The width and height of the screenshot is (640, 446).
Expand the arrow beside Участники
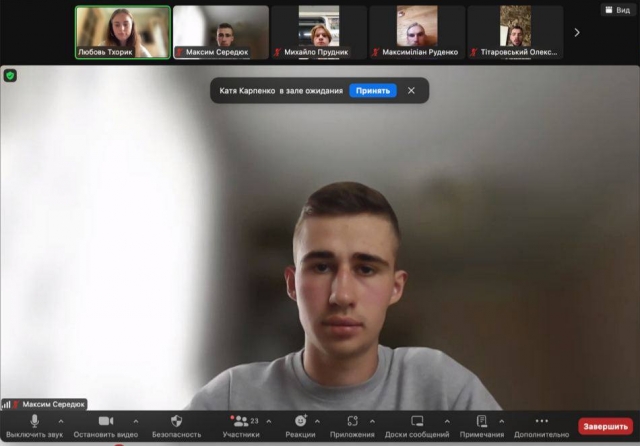269,421
